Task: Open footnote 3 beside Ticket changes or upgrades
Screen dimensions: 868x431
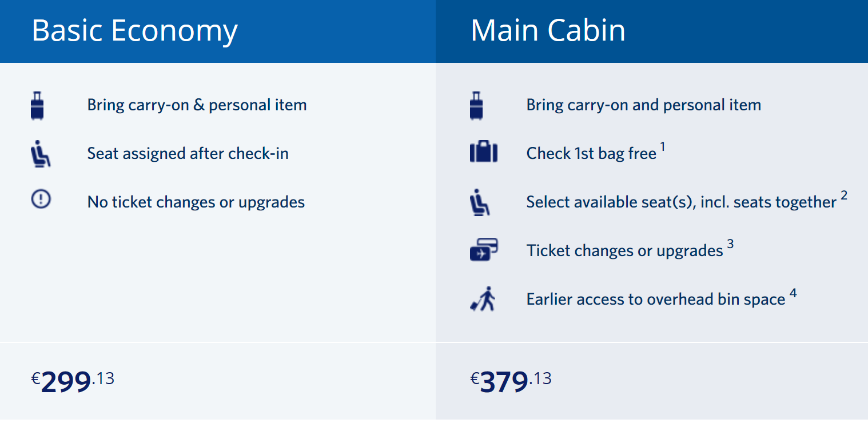Action: [x=730, y=245]
